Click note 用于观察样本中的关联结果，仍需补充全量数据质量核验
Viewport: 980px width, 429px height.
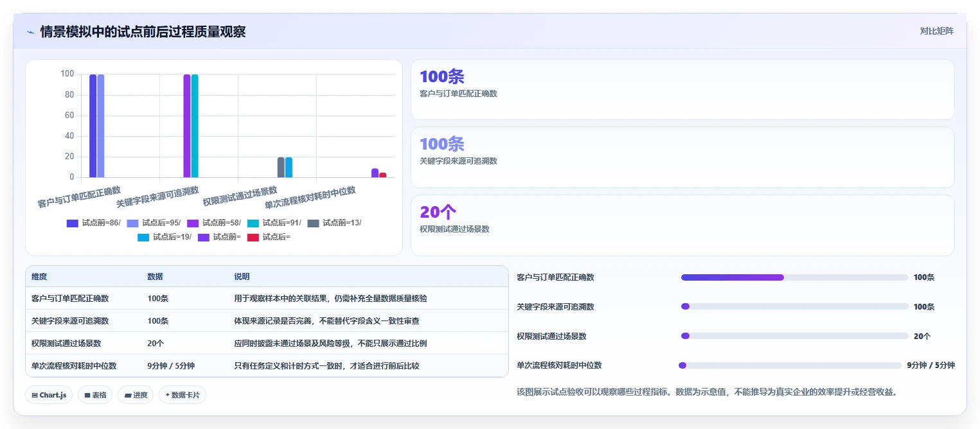point(330,299)
